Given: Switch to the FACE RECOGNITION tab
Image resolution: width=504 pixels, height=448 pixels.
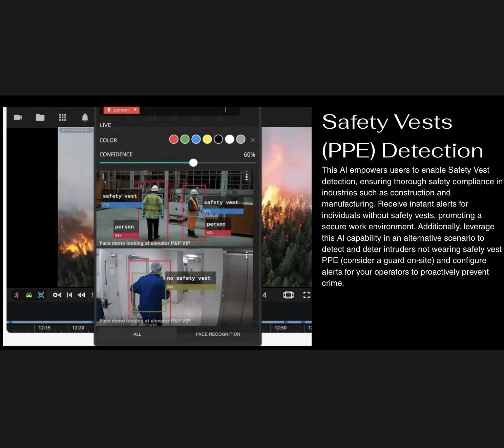Looking at the screenshot, I should (x=218, y=334).
